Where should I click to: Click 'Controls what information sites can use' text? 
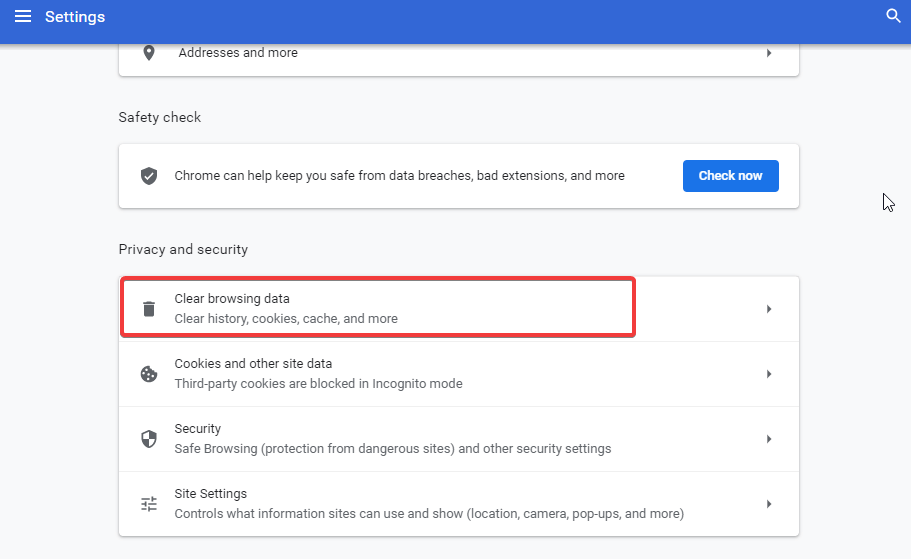[429, 514]
